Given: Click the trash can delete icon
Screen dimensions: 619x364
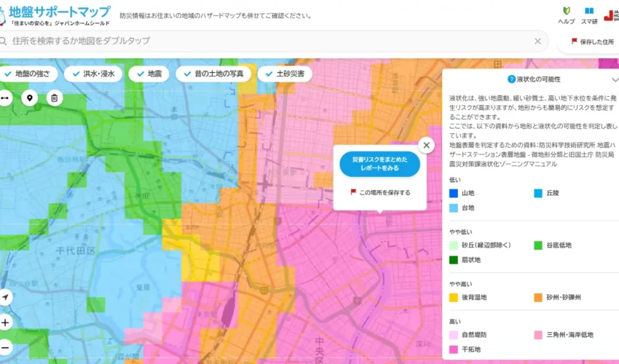Looking at the screenshot, I should pos(54,98).
